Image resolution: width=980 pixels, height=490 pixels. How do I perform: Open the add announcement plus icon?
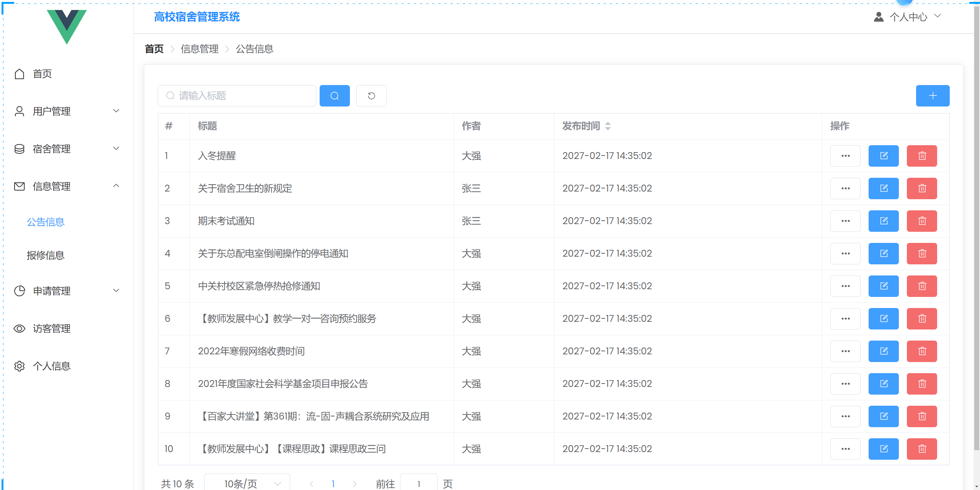(933, 96)
